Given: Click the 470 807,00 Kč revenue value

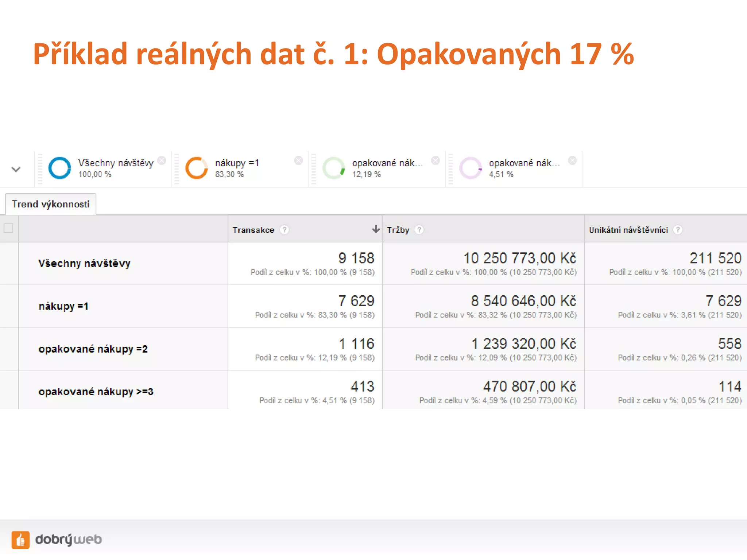Looking at the screenshot, I should click(530, 386).
